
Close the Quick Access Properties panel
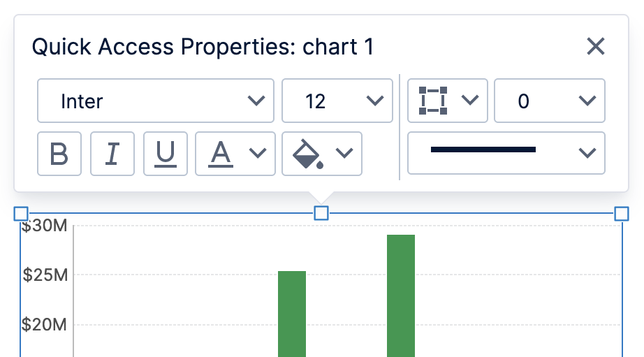tap(596, 46)
